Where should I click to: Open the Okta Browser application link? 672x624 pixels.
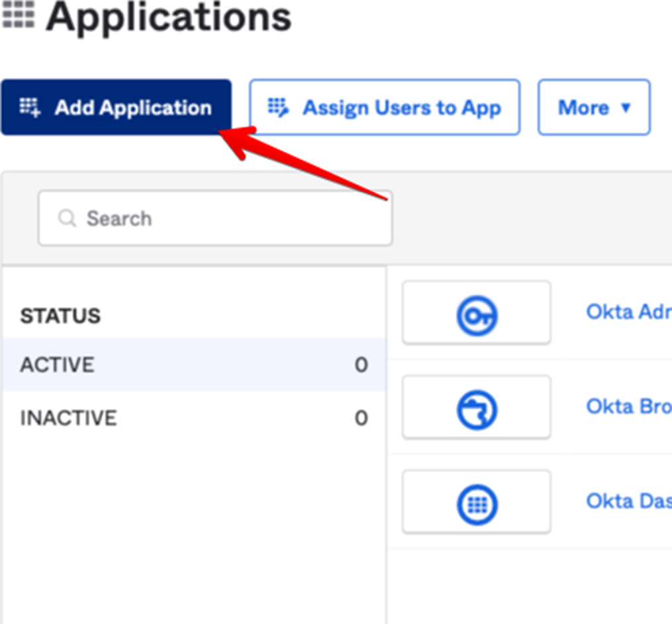tap(628, 406)
